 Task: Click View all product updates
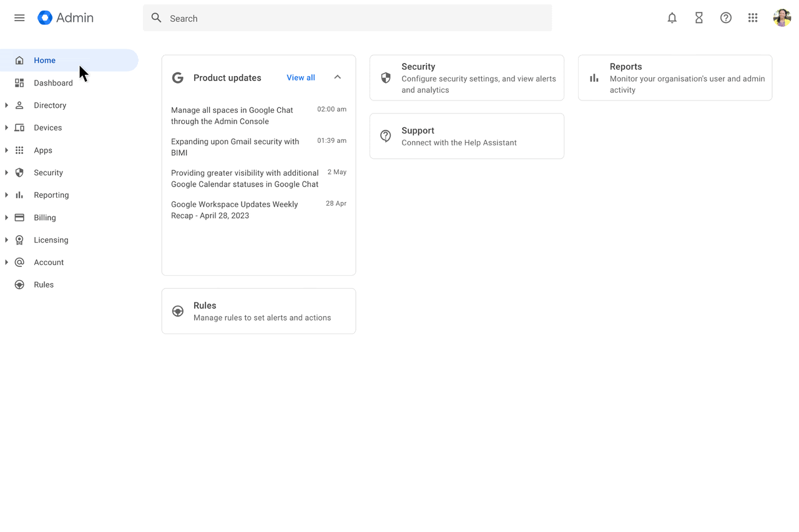click(301, 78)
